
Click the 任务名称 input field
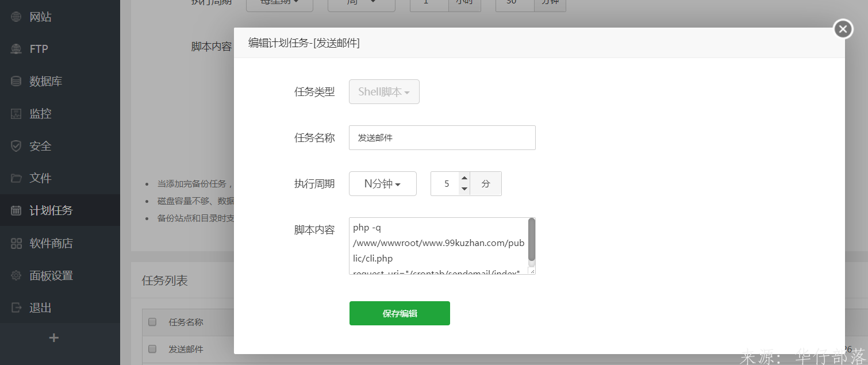click(441, 138)
